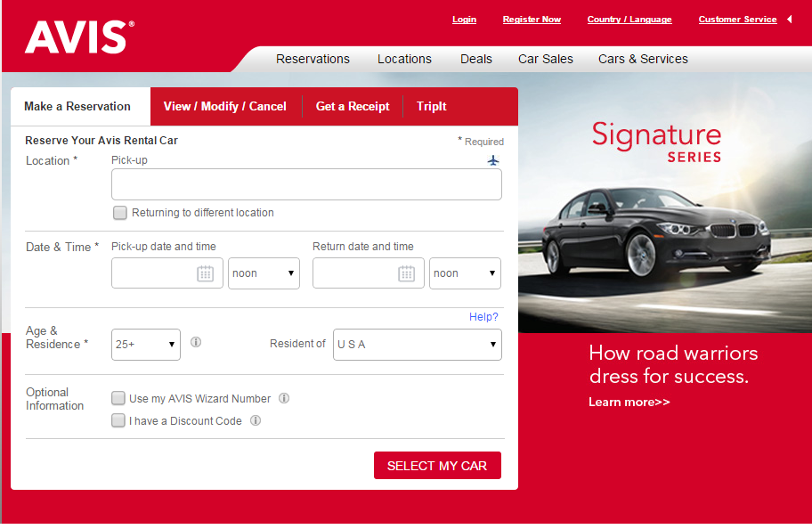Click the airplane airport lookup icon
The height and width of the screenshot is (529, 812).
493,160
